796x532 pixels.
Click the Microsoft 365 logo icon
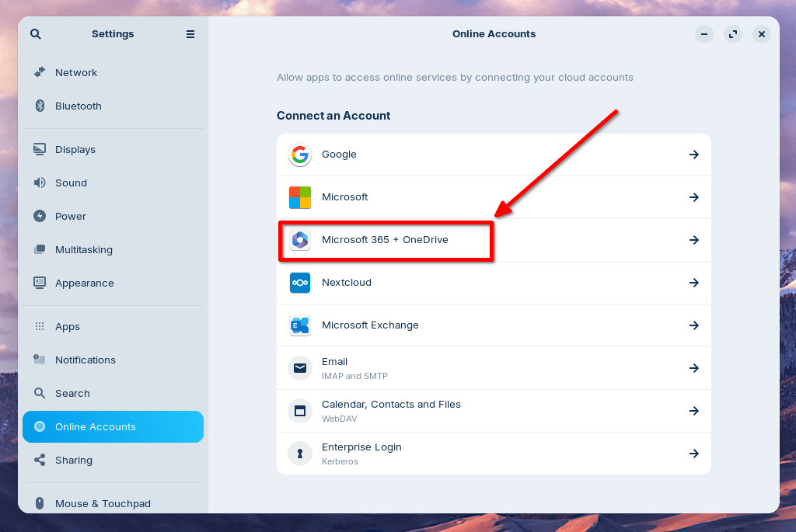[x=300, y=240]
